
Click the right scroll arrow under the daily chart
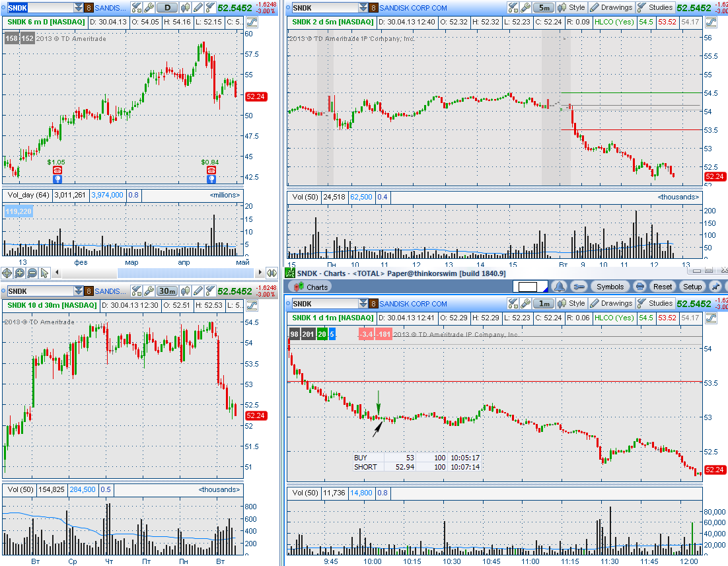click(260, 273)
